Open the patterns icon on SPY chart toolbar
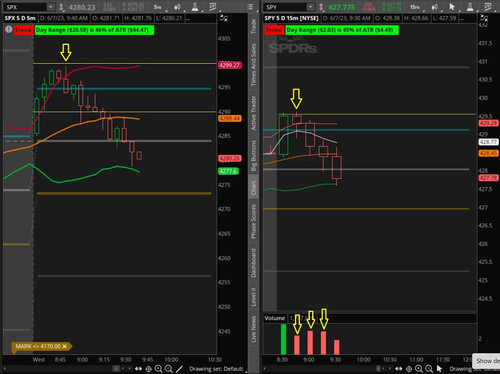Viewport: 500px width, 374px height. [x=488, y=7]
